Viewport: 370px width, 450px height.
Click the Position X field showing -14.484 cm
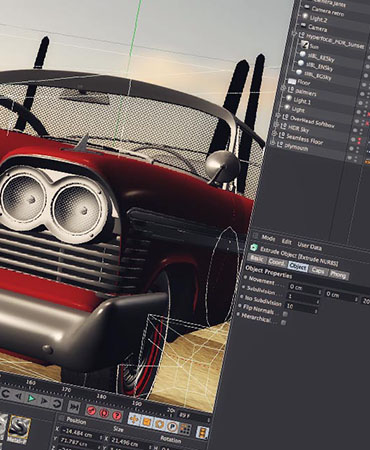tap(80, 433)
